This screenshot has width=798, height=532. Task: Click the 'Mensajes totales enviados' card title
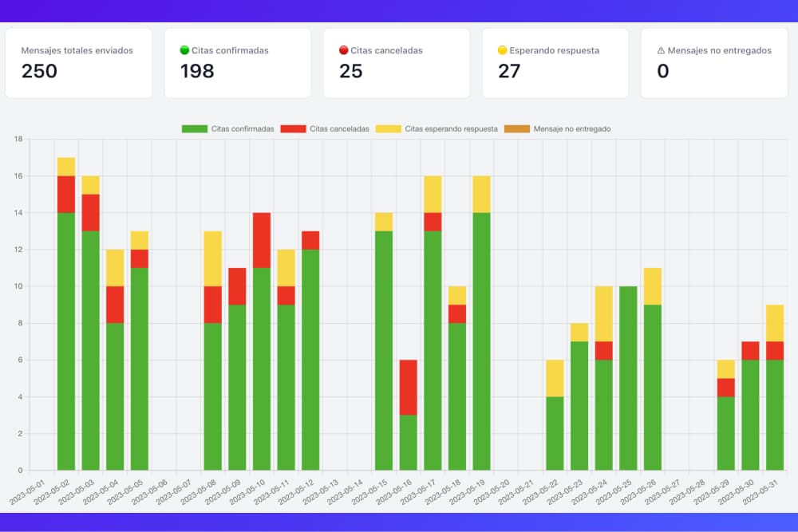tap(77, 50)
